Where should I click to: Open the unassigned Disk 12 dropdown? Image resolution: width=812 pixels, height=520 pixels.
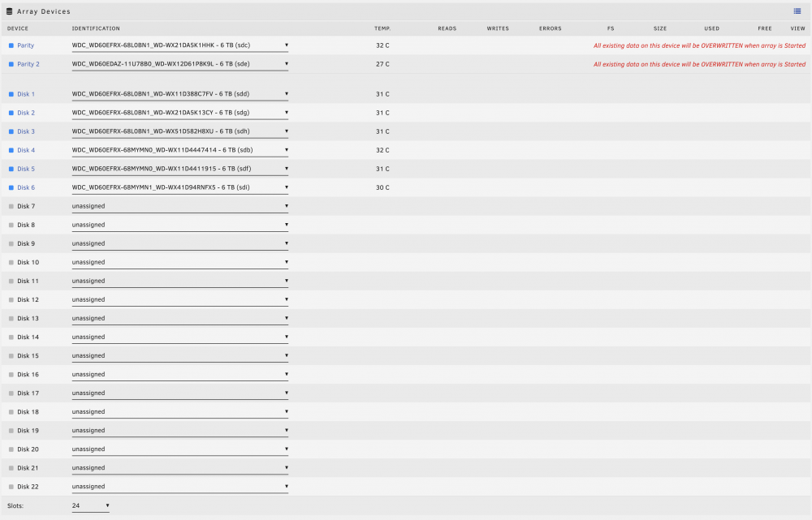click(179, 299)
